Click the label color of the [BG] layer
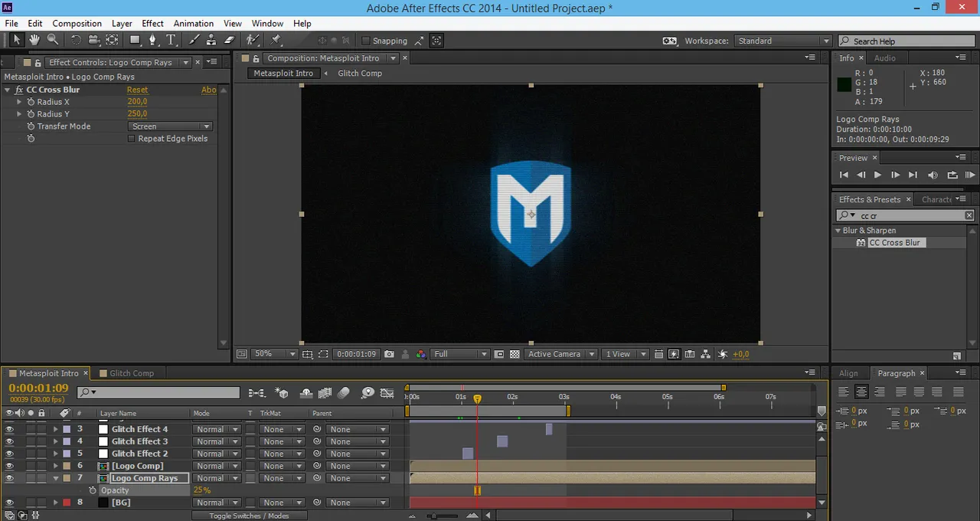This screenshot has width=980, height=521. [x=67, y=503]
